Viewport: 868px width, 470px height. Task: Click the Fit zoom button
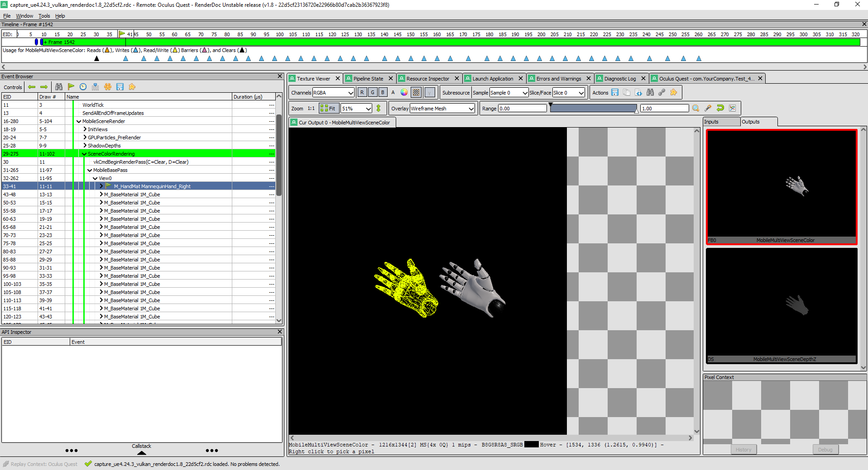click(328, 108)
